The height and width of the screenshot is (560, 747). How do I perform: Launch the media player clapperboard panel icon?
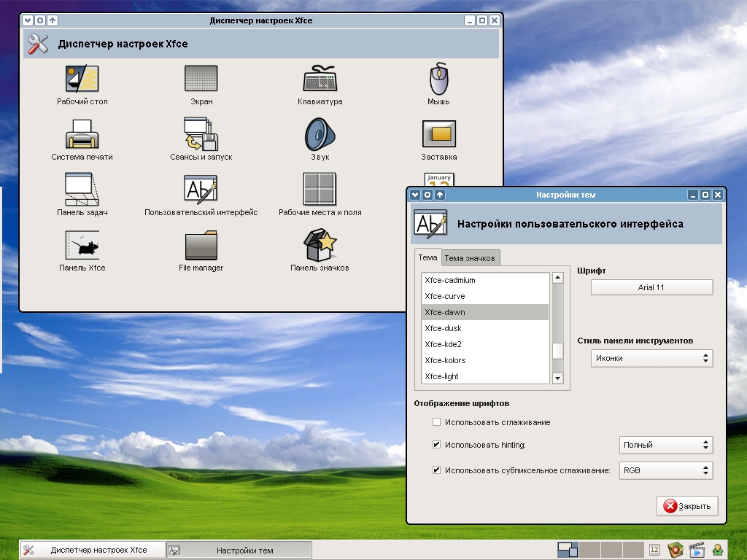click(x=697, y=550)
